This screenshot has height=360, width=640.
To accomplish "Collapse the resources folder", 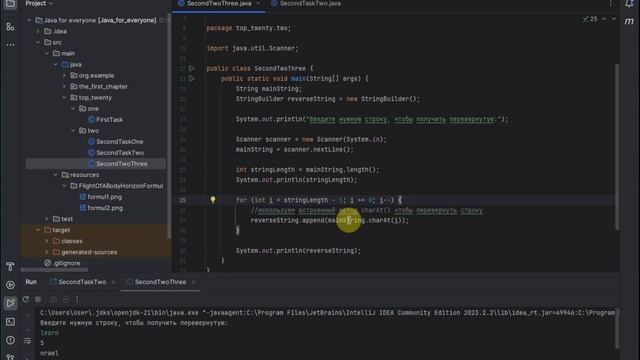I will click(56, 175).
